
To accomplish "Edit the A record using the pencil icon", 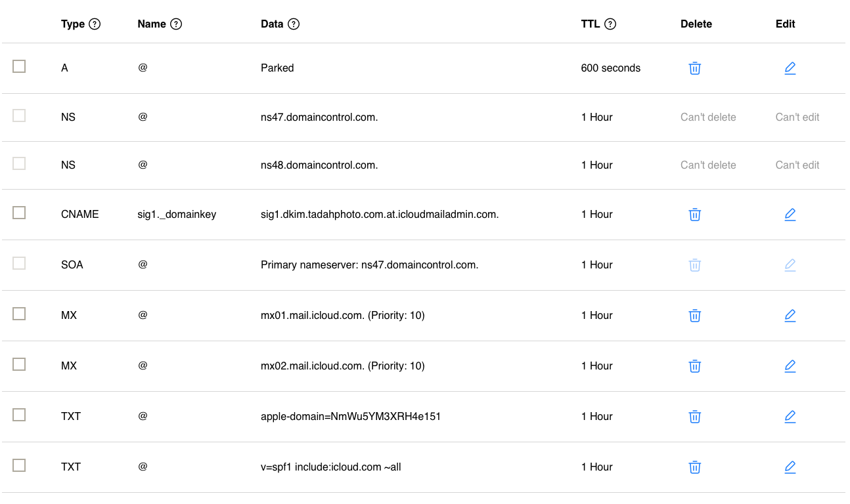I will (790, 68).
